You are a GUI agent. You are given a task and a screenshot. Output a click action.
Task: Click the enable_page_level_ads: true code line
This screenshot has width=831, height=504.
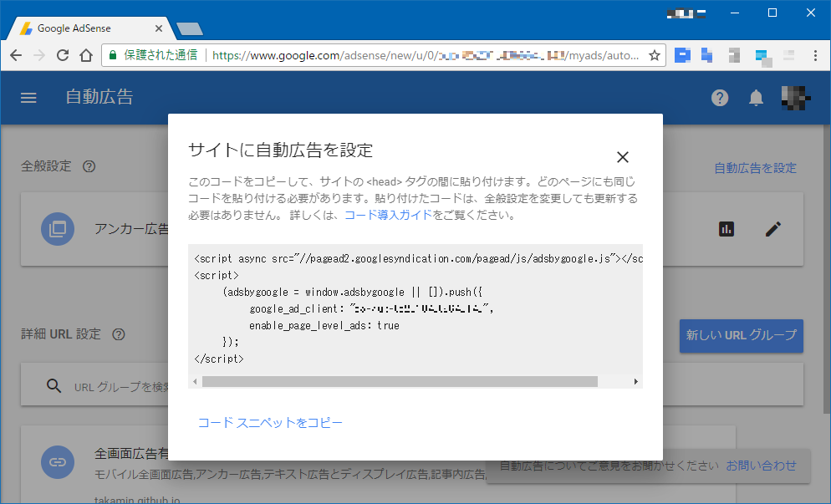click(324, 326)
